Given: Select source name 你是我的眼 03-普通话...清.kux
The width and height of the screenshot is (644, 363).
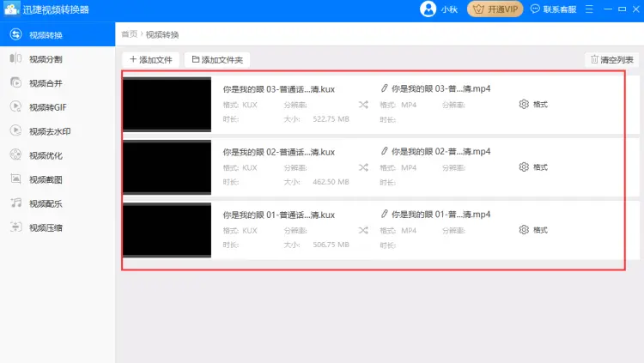Looking at the screenshot, I should click(279, 89).
